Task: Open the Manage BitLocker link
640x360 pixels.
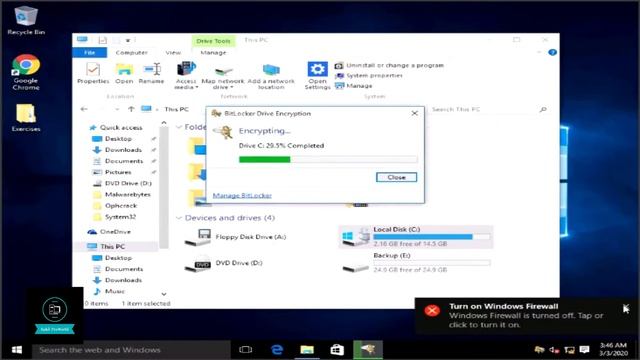Action: tap(242, 196)
